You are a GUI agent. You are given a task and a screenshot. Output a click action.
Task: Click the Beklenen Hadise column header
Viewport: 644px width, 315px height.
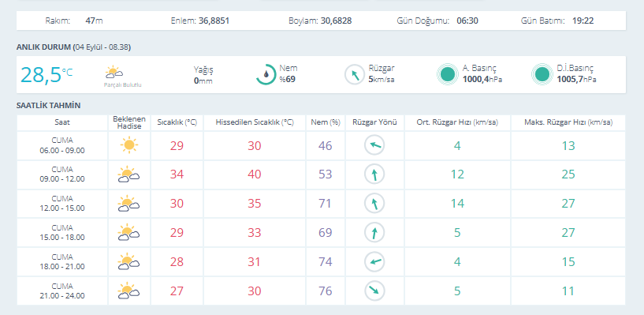pyautogui.click(x=129, y=122)
